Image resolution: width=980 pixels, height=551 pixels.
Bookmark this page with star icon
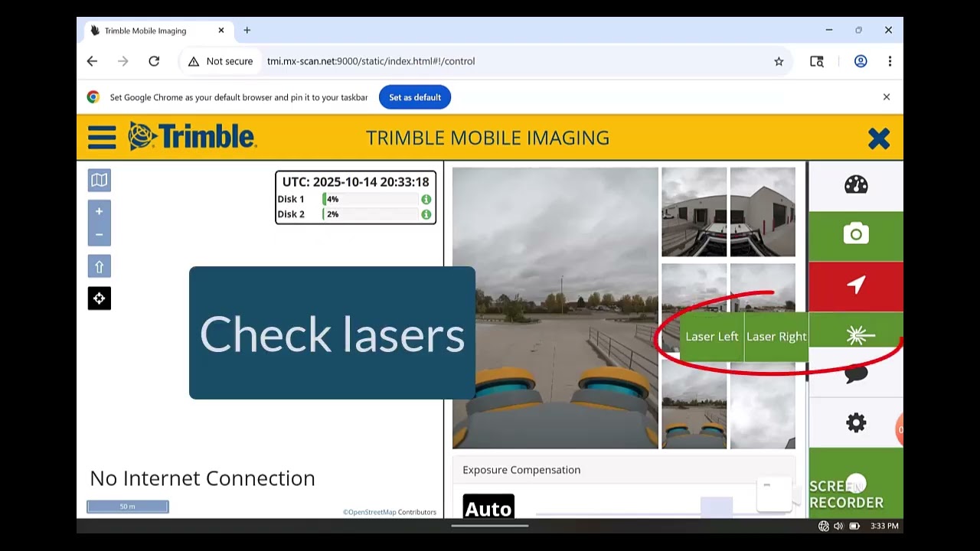point(779,61)
